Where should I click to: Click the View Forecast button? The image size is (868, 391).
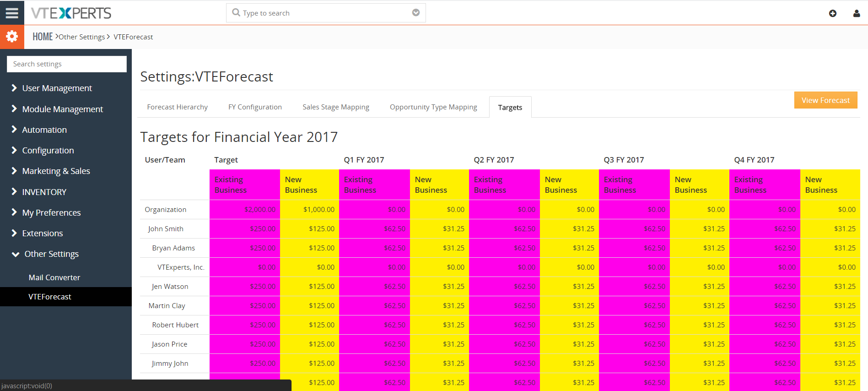tap(825, 100)
